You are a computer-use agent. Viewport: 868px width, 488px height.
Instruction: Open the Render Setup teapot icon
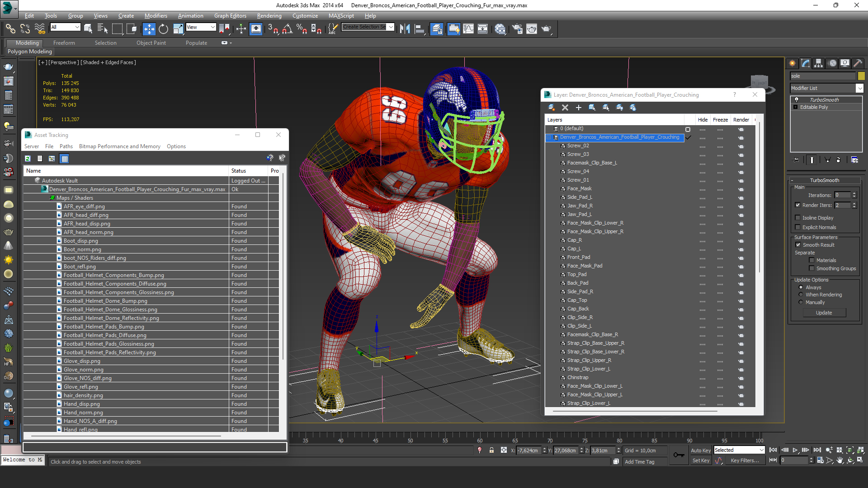[517, 29]
